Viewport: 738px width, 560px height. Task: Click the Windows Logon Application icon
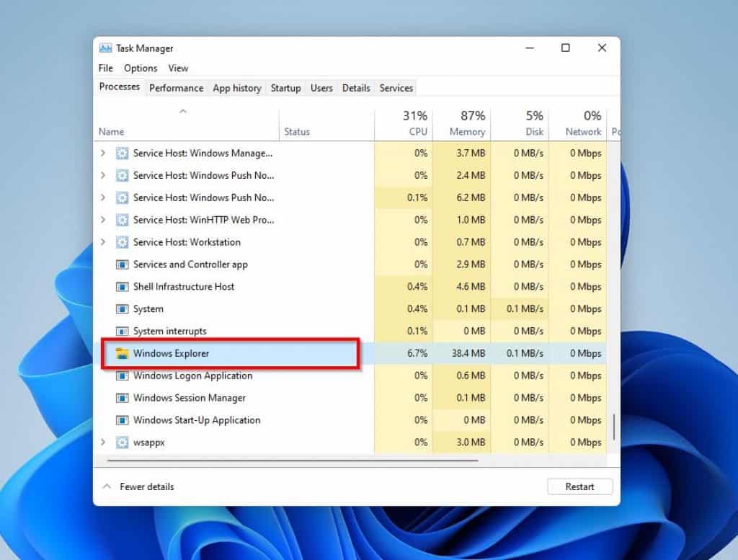(122, 375)
